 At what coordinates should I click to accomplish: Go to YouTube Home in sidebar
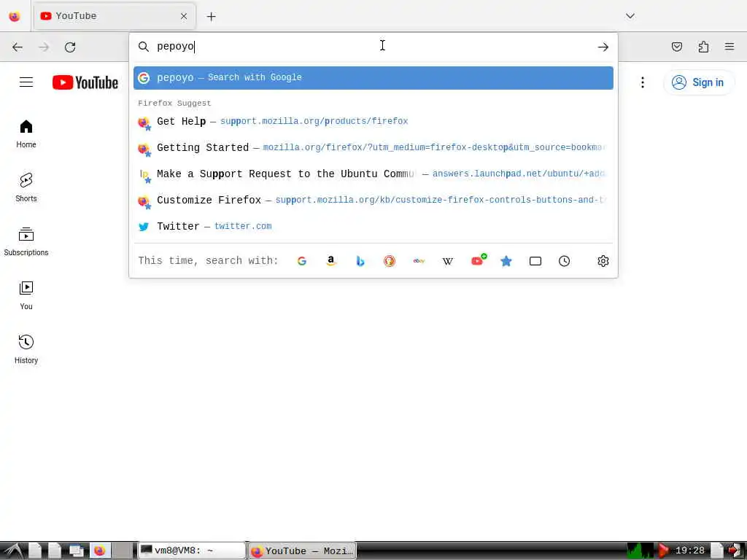[x=26, y=134]
